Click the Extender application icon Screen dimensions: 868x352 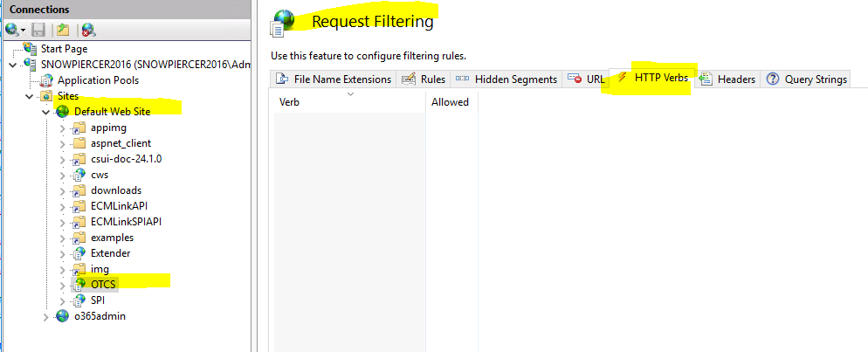tap(79, 253)
